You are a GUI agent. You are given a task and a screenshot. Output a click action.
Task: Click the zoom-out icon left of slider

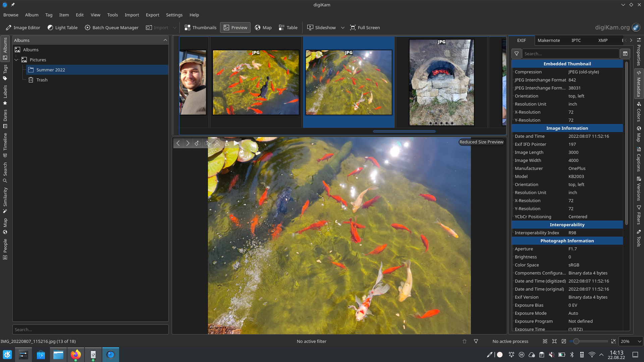coord(564,341)
